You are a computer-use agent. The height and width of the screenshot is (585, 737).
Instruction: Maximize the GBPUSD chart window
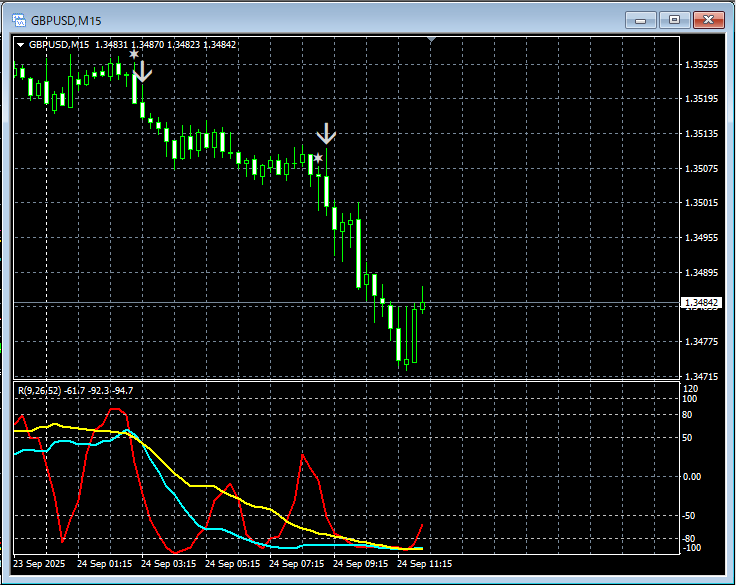click(x=675, y=19)
